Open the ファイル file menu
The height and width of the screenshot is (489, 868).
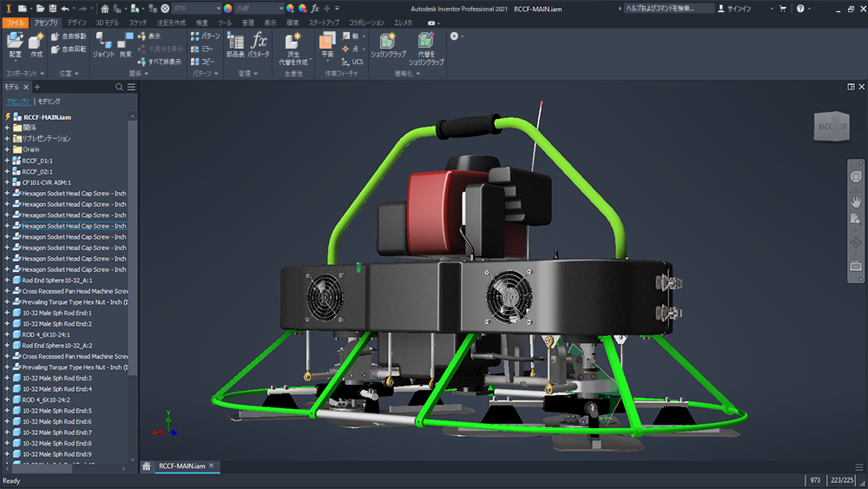click(15, 23)
